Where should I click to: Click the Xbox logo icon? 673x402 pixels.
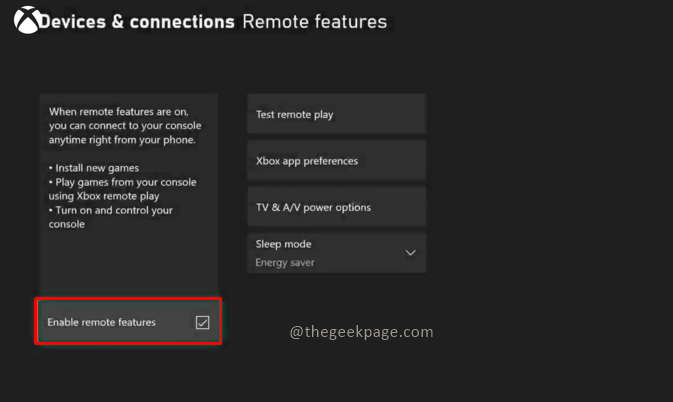tap(27, 20)
